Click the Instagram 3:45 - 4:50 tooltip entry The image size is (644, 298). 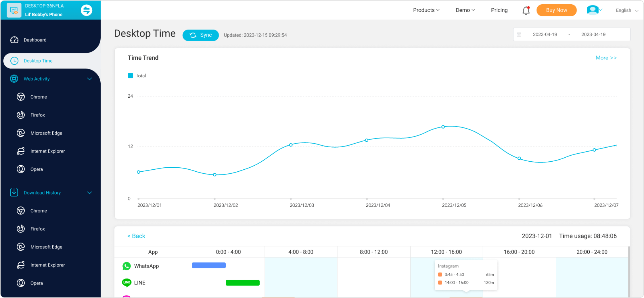point(466,274)
